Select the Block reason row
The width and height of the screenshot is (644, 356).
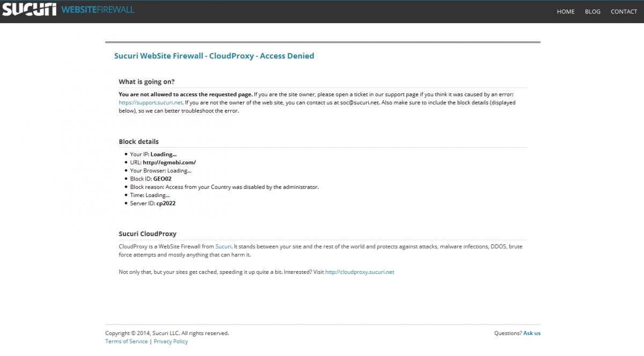(224, 187)
